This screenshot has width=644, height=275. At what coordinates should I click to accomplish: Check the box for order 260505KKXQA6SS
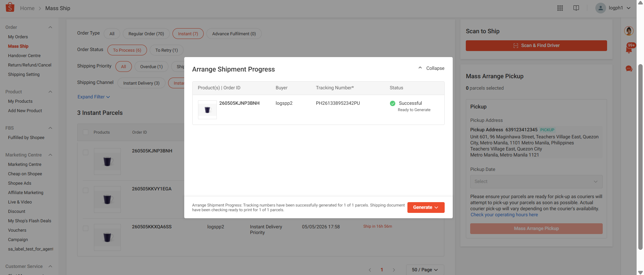coord(86,228)
